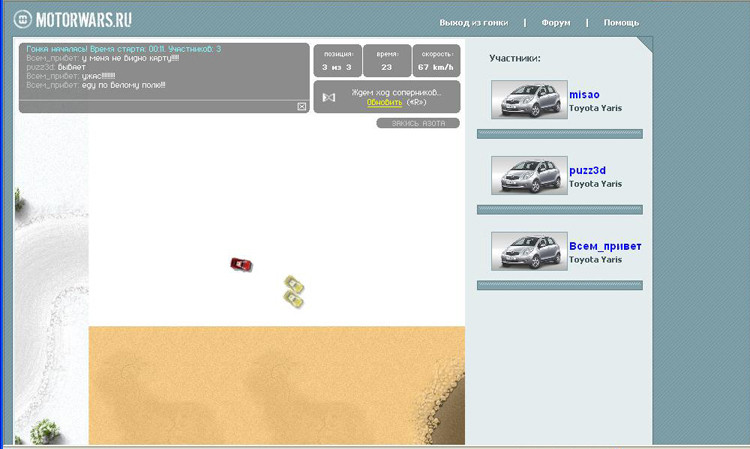This screenshot has height=449, width=750.
Task: Click the Обновить refresh link
Action: coord(384,102)
